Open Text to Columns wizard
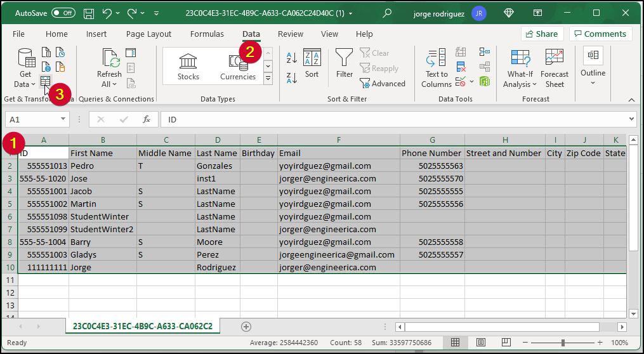The height and width of the screenshot is (354, 644). (x=436, y=68)
